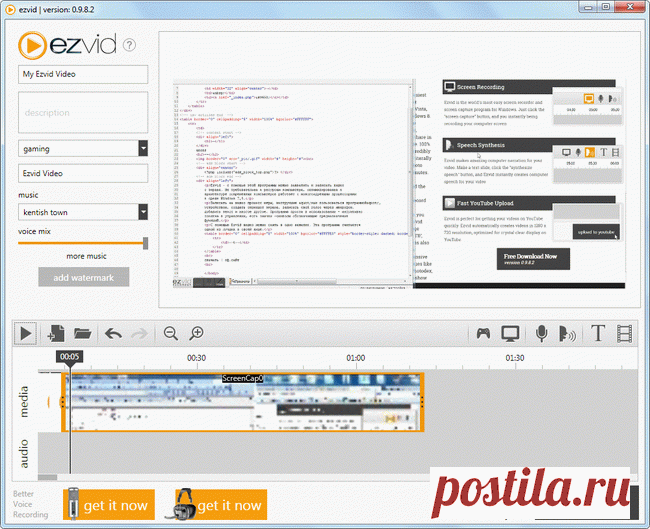The width and height of the screenshot is (650, 529).
Task: Click the left trim handle of ScreenCap0 clip
Action: pos(63,402)
